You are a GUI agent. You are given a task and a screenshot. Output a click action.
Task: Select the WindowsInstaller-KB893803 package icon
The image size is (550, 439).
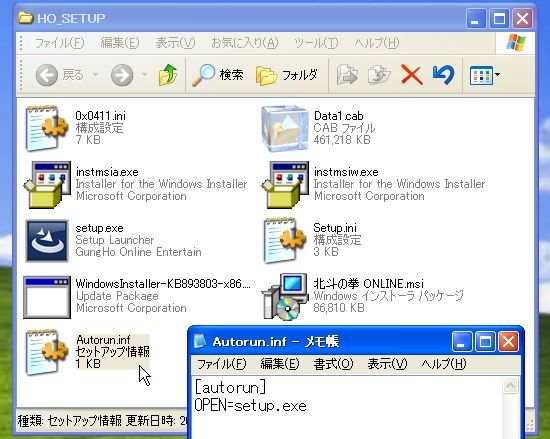[x=47, y=297]
